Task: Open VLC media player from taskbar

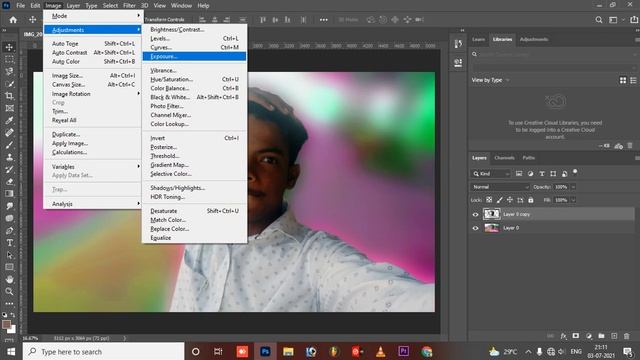Action: coord(380,351)
